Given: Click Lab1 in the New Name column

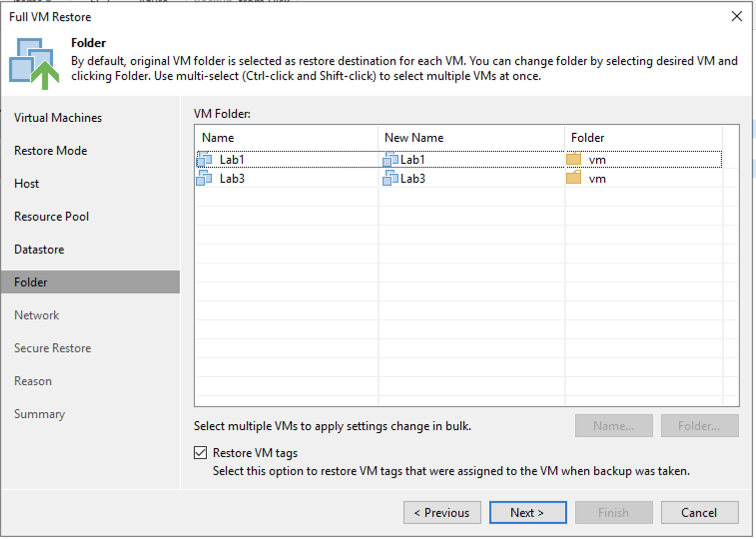Looking at the screenshot, I should click(412, 160).
